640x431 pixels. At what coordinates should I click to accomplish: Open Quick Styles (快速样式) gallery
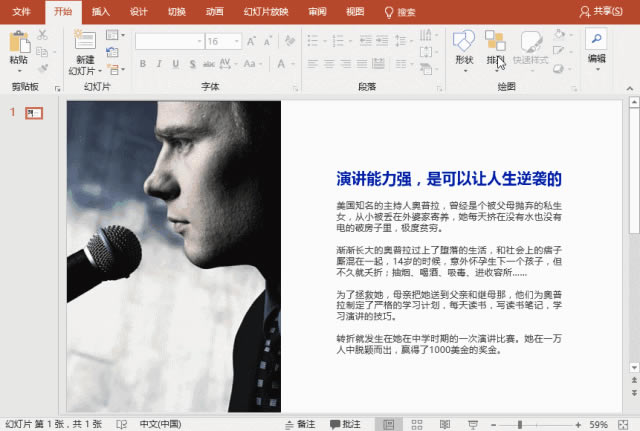[x=531, y=50]
